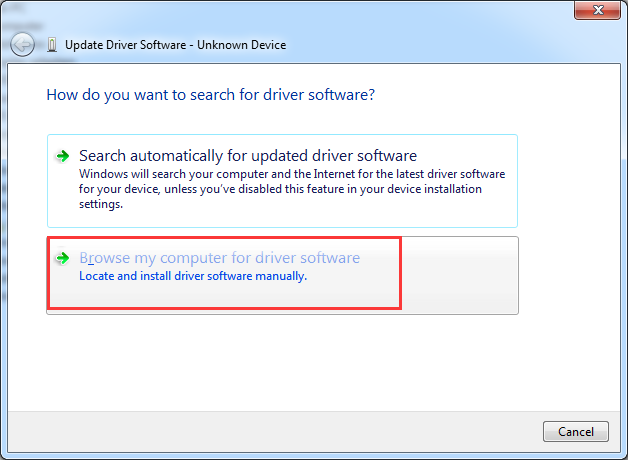Click the gray footer bar left of Cancel
This screenshot has height=460, width=628.
click(280, 431)
